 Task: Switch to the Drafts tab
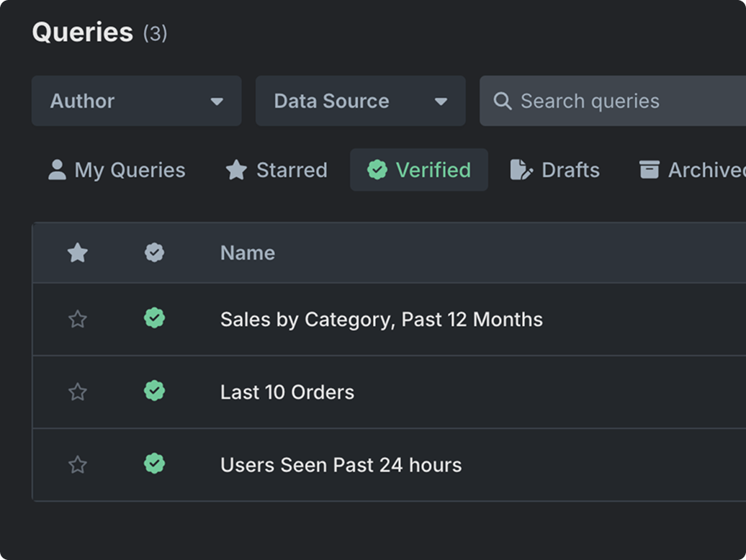pos(554,170)
